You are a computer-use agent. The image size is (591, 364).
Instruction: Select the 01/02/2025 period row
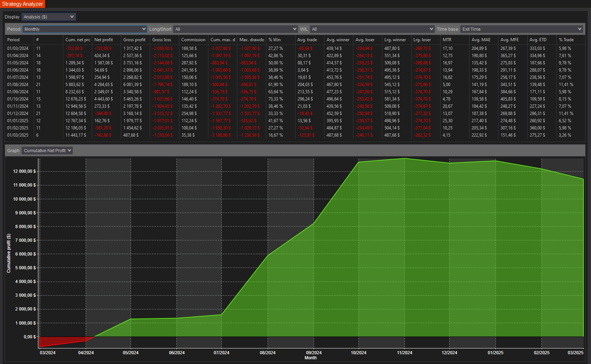(295, 128)
